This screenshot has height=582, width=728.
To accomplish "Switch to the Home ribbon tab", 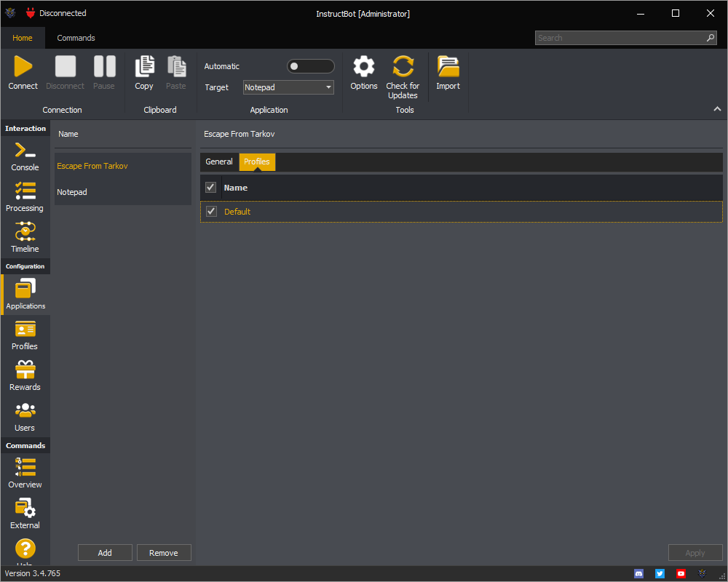I will 23,38.
